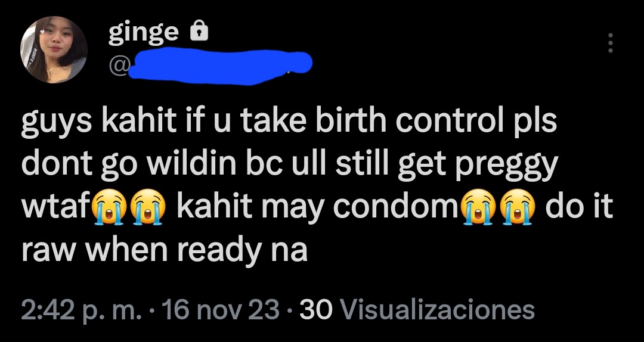
Task: Click the blue redacted username handle
Action: pyautogui.click(x=221, y=66)
